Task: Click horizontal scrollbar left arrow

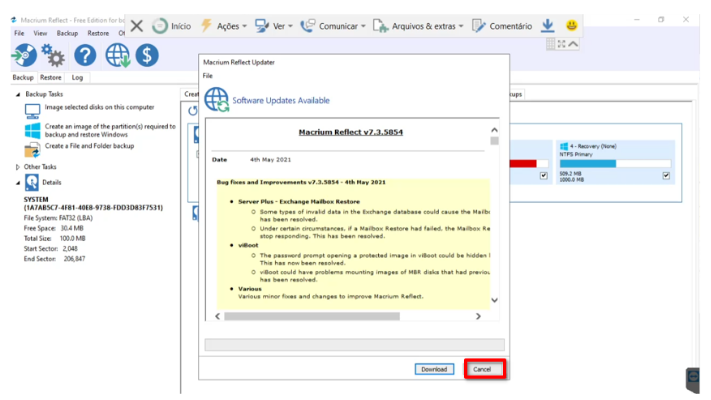Action: [218, 316]
